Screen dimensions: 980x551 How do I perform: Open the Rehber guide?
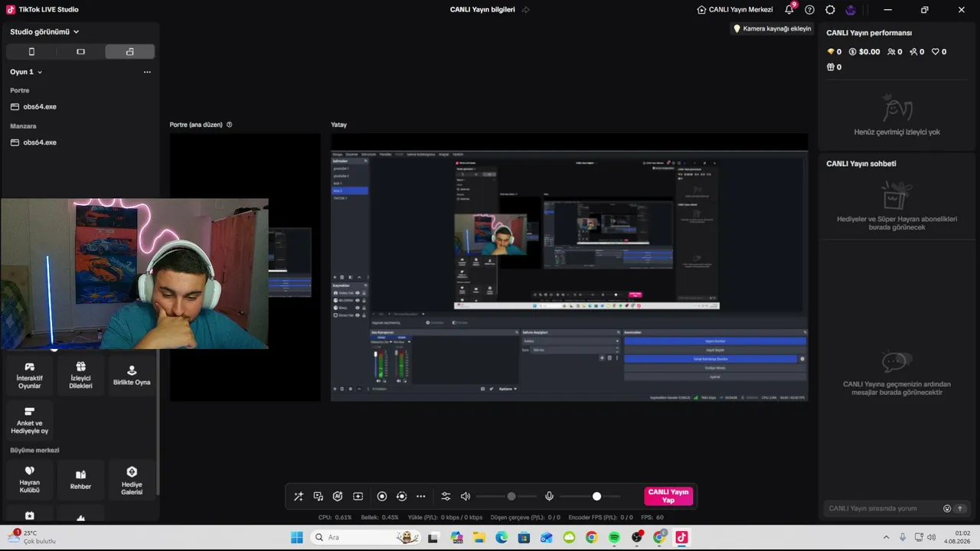pos(80,481)
